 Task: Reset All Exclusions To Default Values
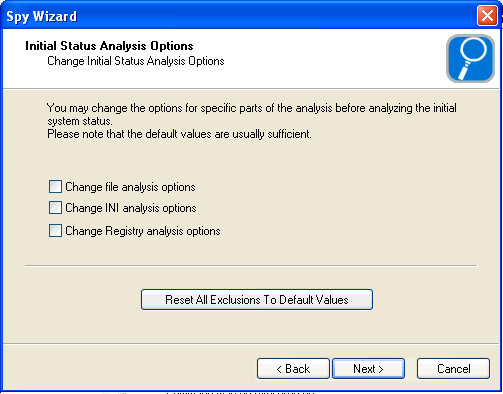(x=257, y=300)
